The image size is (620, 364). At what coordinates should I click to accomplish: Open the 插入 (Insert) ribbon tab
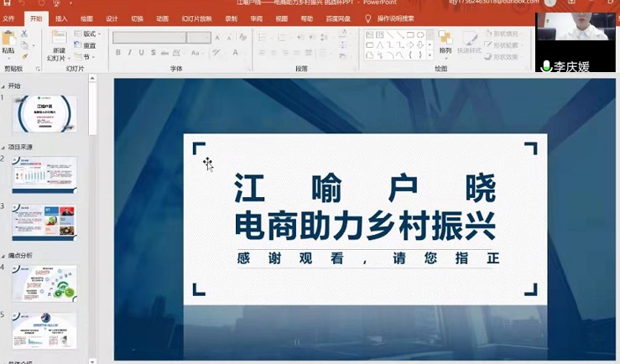click(x=61, y=18)
